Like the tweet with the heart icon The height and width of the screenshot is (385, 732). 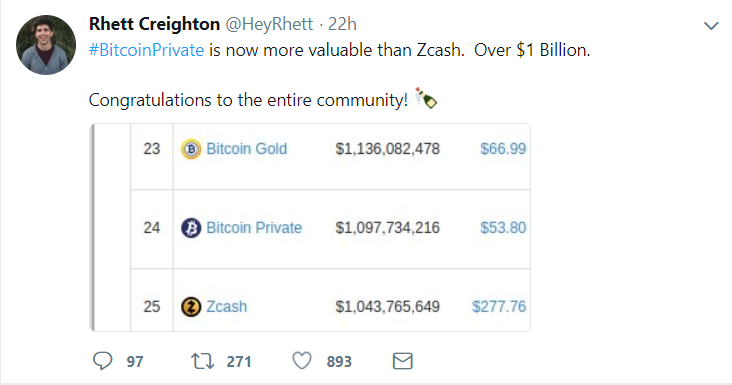click(302, 361)
